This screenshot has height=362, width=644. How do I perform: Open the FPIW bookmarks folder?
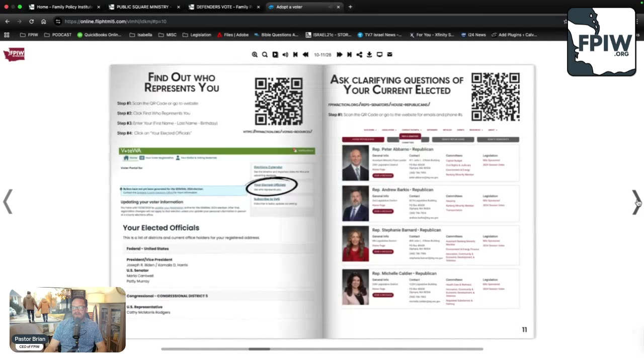29,35
